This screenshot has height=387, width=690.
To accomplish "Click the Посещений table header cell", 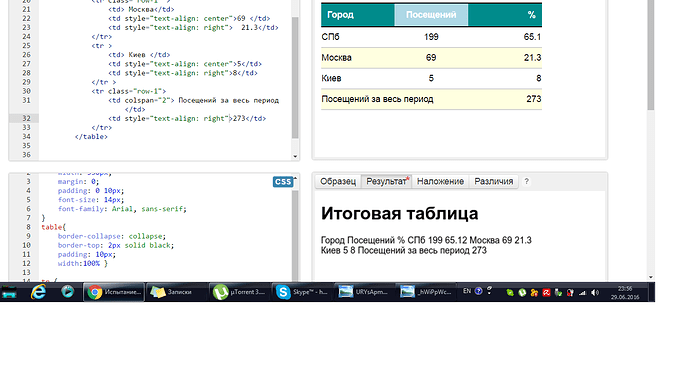I will pyautogui.click(x=431, y=15).
